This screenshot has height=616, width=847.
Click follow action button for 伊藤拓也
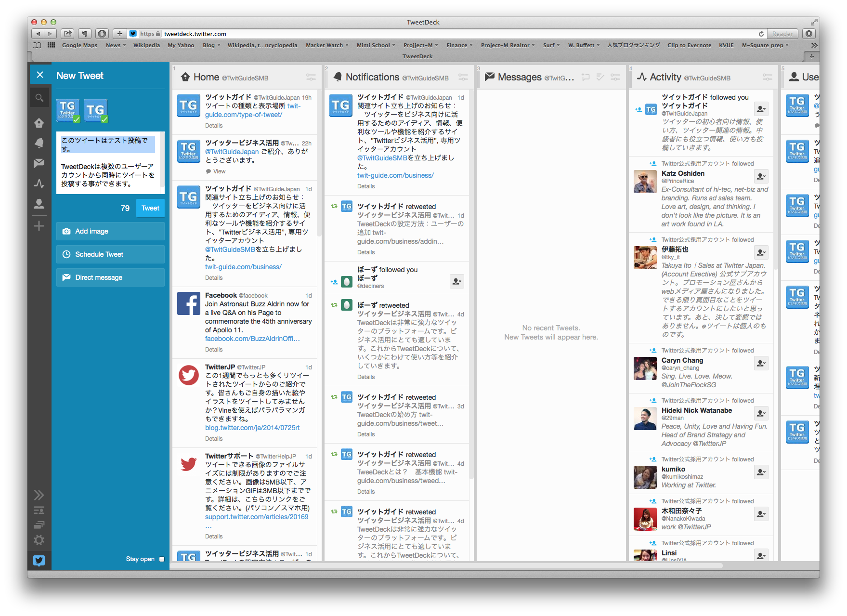click(761, 252)
